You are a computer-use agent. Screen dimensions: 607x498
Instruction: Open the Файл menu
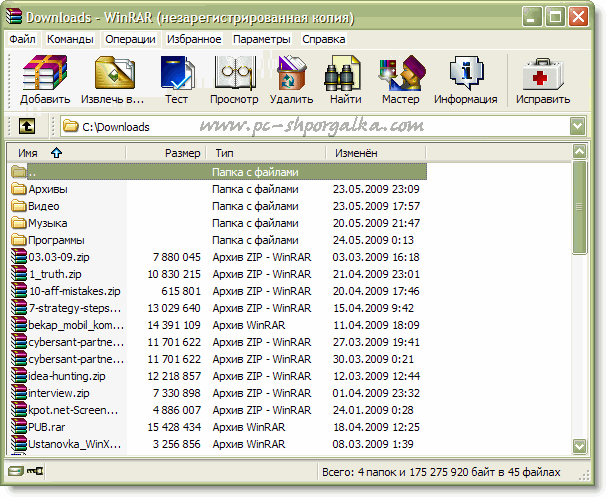coord(22,39)
